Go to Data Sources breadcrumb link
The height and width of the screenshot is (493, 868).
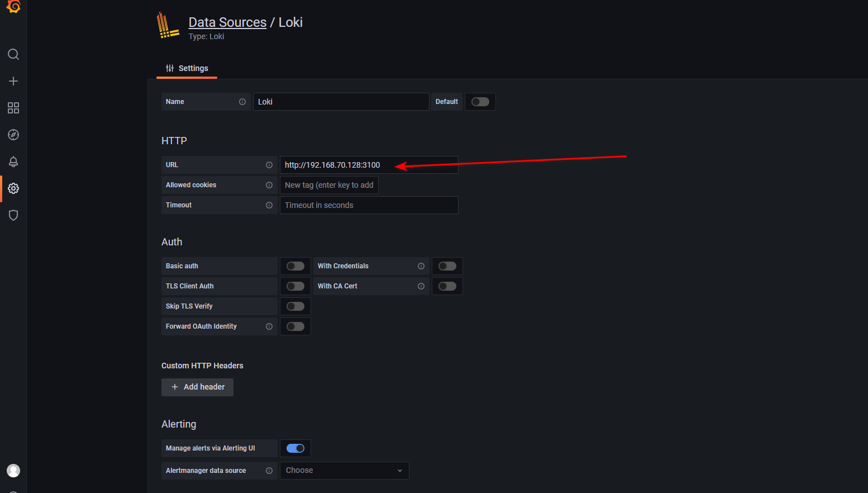pyautogui.click(x=227, y=22)
